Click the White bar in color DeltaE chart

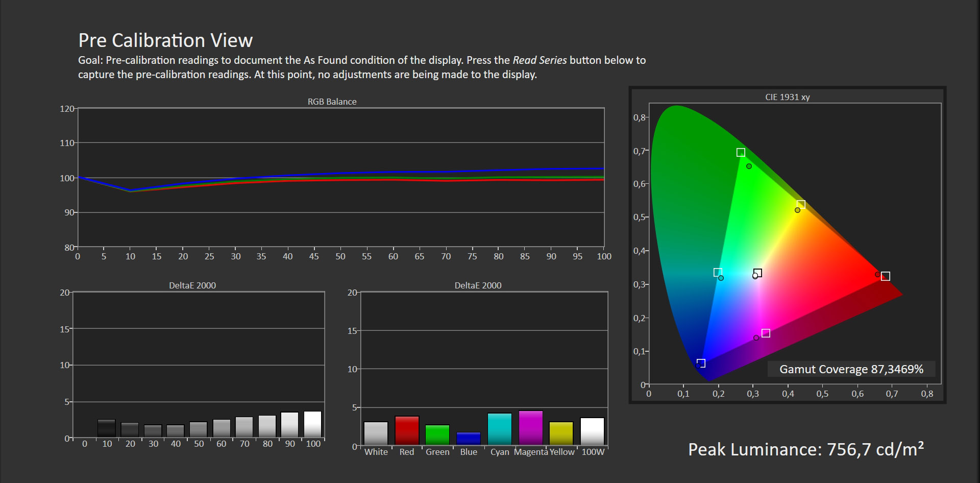[376, 433]
